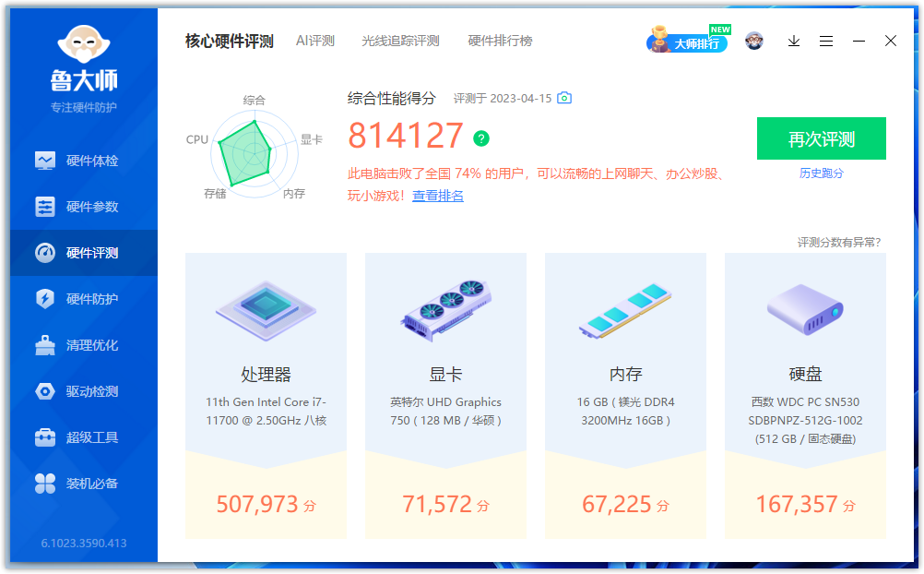Viewport: 924px width, 574px height.
Task: Click the download arrow icon
Action: 794,41
